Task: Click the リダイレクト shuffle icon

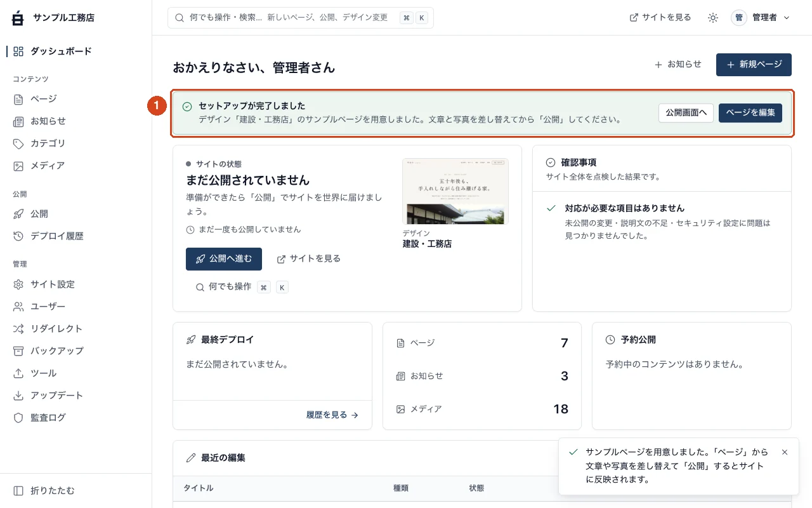Action: coord(18,329)
